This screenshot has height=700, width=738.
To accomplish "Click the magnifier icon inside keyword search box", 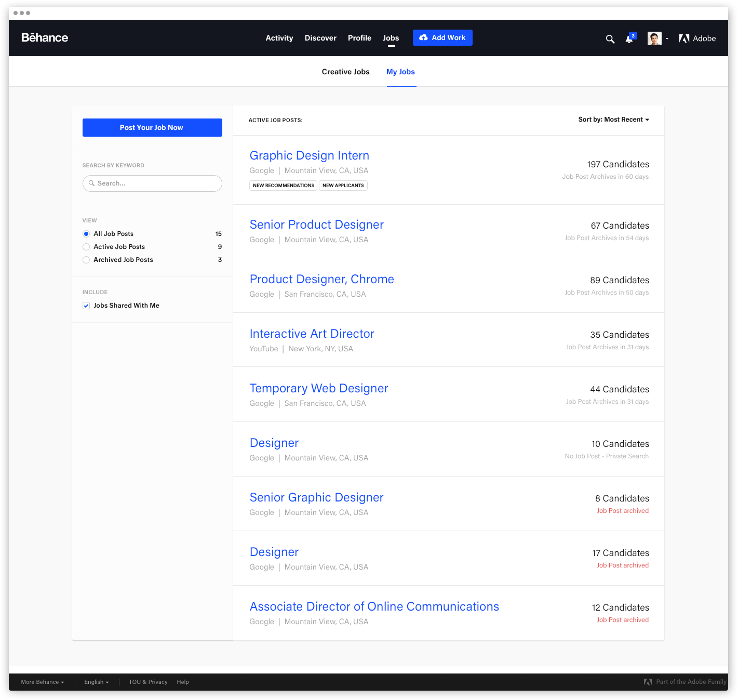I will (91, 183).
